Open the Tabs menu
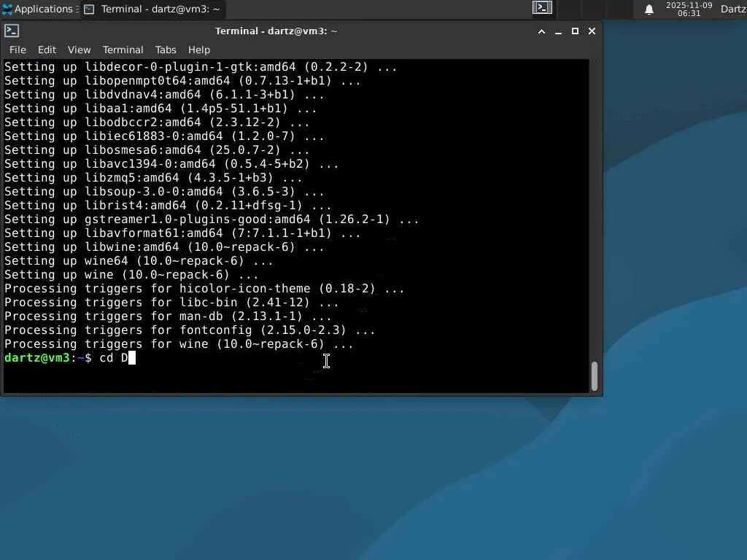Screen dimensions: 747x560 [166, 50]
